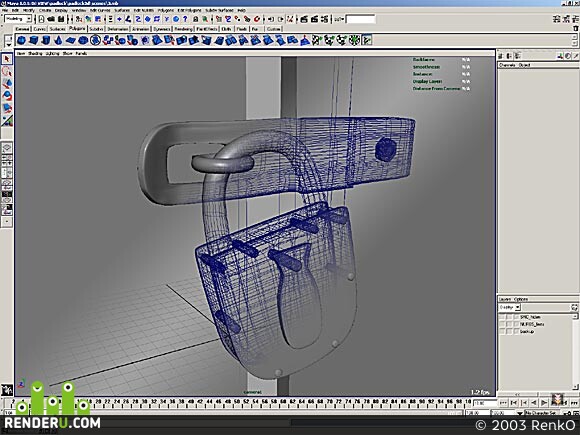This screenshot has width=580, height=435.
Task: Click the polygon torus shelf icon
Action: [83, 40]
